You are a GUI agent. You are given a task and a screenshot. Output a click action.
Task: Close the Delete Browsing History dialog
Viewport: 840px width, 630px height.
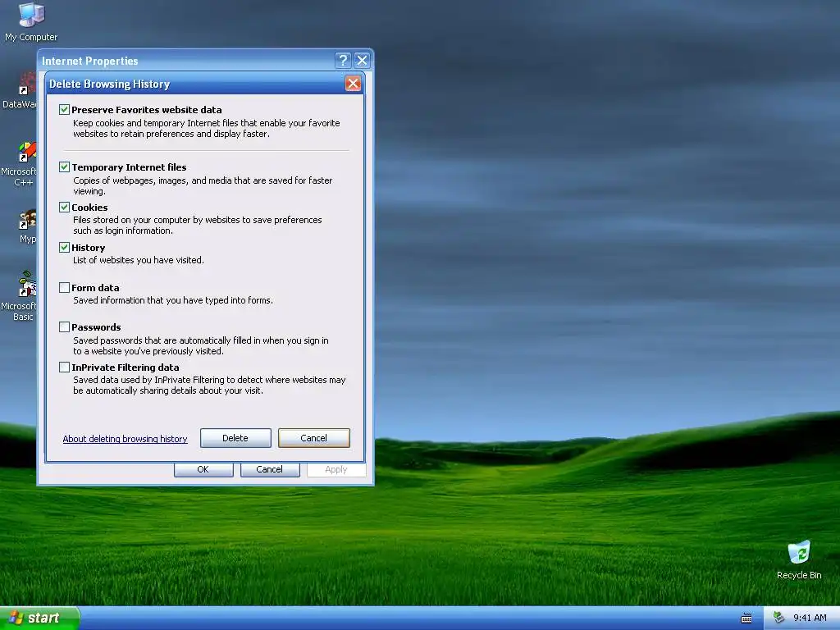pos(353,84)
